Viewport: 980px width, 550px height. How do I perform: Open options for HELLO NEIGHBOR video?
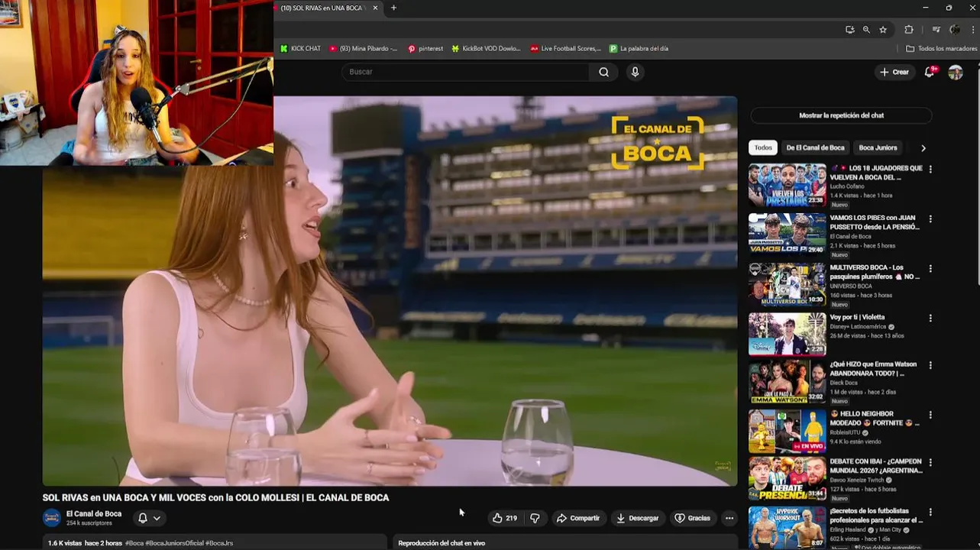[930, 414]
